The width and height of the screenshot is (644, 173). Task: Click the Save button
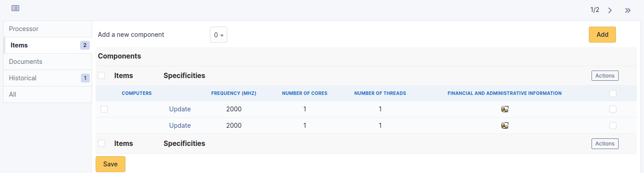pos(110,164)
